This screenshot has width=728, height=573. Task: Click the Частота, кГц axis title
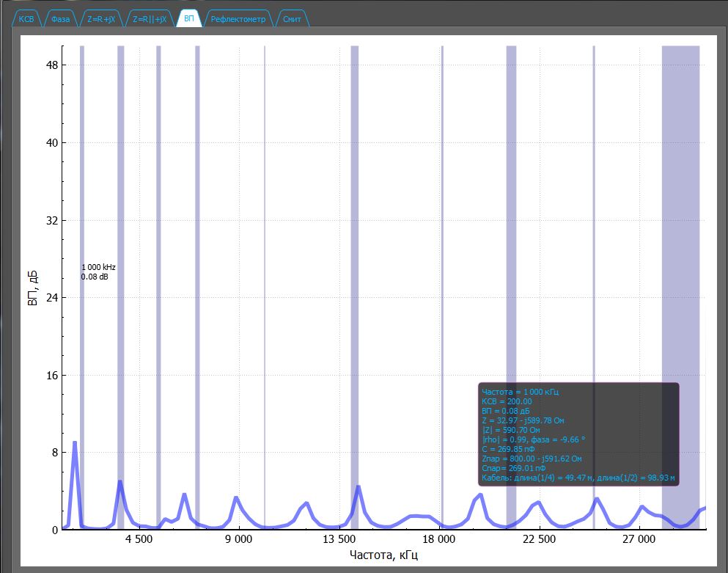coord(384,555)
